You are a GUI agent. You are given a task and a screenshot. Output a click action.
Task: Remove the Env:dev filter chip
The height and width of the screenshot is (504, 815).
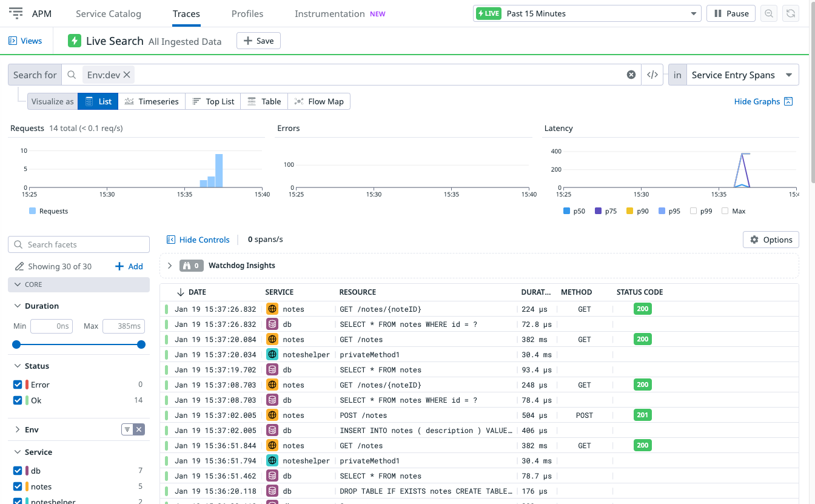pos(127,75)
